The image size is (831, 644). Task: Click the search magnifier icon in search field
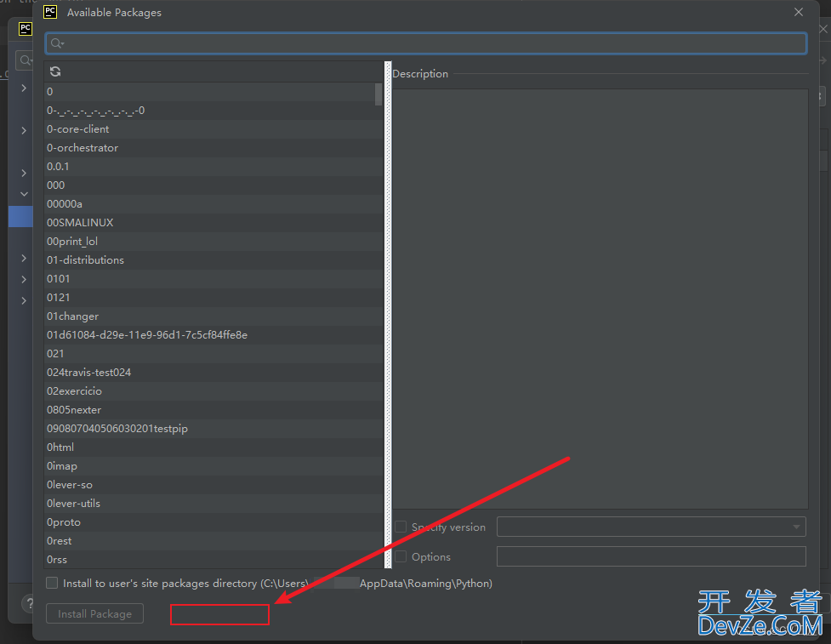[x=57, y=43]
